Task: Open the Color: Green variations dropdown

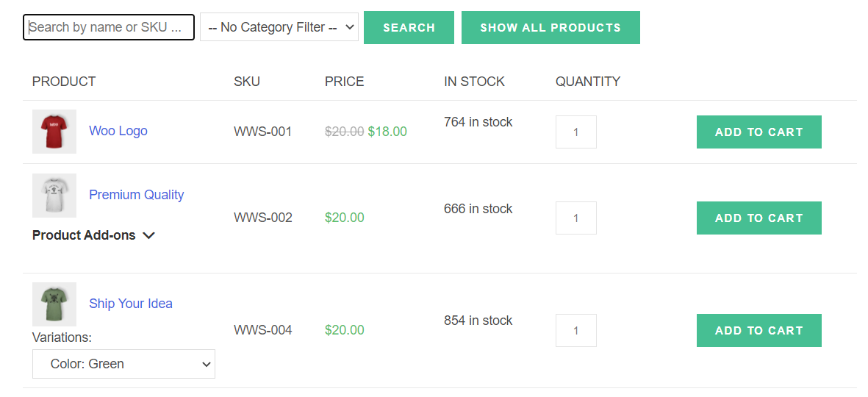Action: pos(123,364)
